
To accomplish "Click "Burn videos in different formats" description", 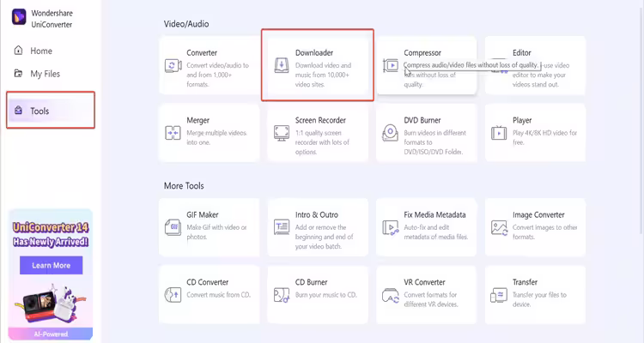I will [x=435, y=142].
